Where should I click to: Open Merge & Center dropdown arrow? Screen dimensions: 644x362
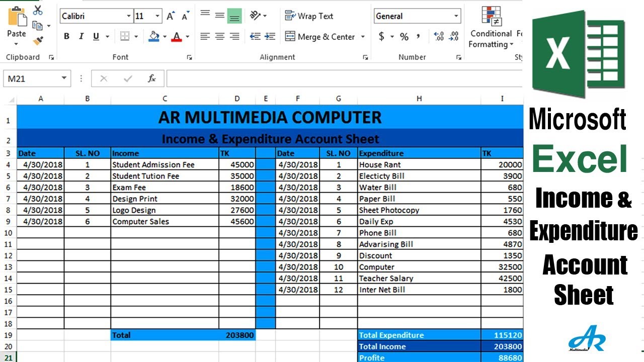click(363, 37)
